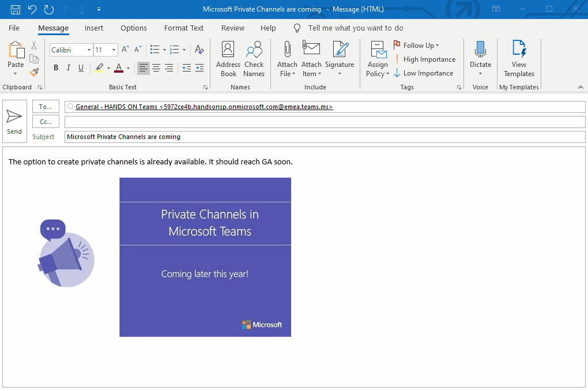Click the Clear All Formatting icon
Image resolution: width=588 pixels, height=391 pixels.
point(199,50)
